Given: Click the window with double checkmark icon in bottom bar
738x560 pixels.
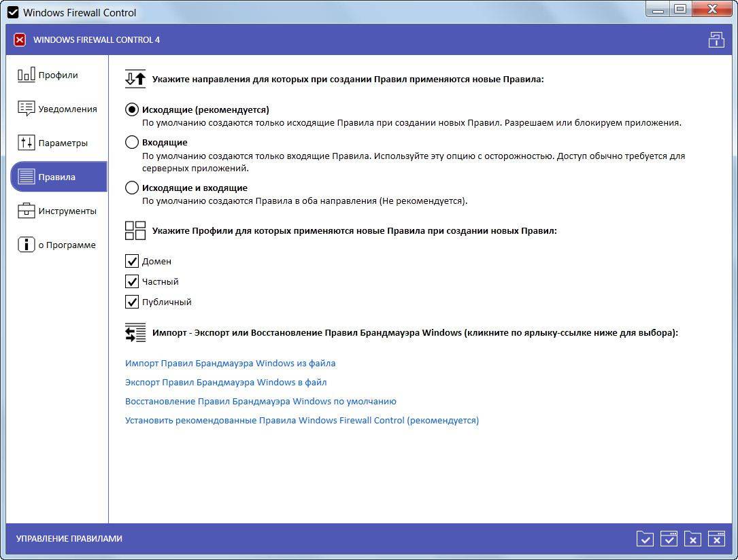Looking at the screenshot, I should (x=669, y=539).
